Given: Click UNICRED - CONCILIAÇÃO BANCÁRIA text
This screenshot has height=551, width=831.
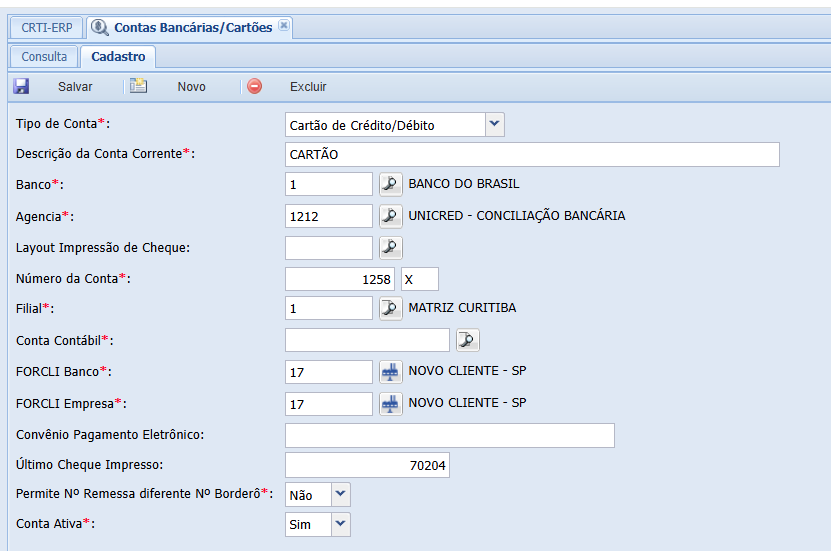Looking at the screenshot, I should click(x=517, y=216).
